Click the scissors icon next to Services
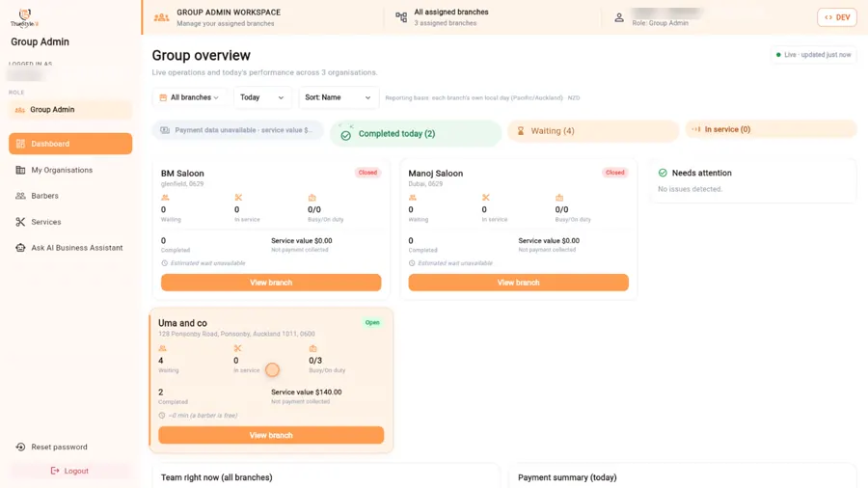Image resolution: width=868 pixels, height=488 pixels. point(20,222)
